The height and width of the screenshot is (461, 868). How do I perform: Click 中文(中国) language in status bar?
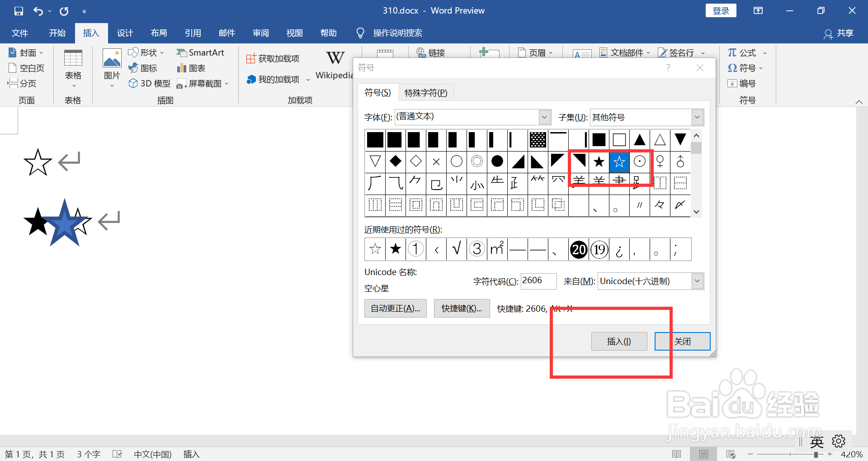(x=153, y=454)
